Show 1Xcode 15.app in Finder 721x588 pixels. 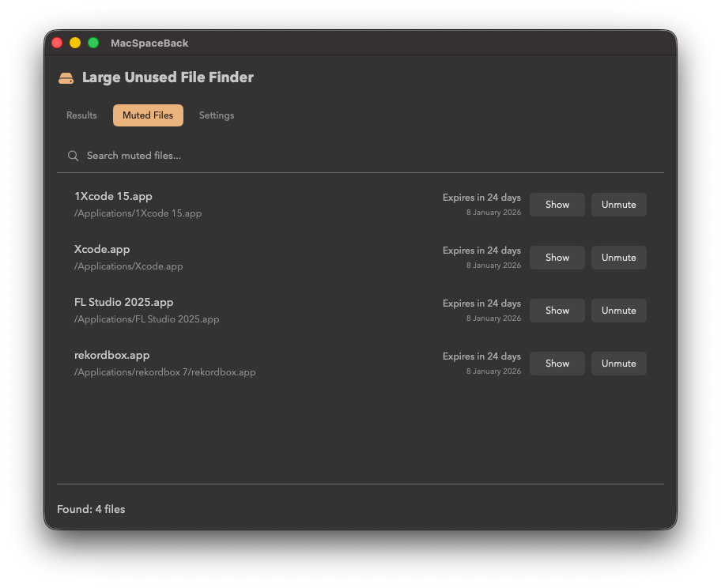(x=557, y=205)
